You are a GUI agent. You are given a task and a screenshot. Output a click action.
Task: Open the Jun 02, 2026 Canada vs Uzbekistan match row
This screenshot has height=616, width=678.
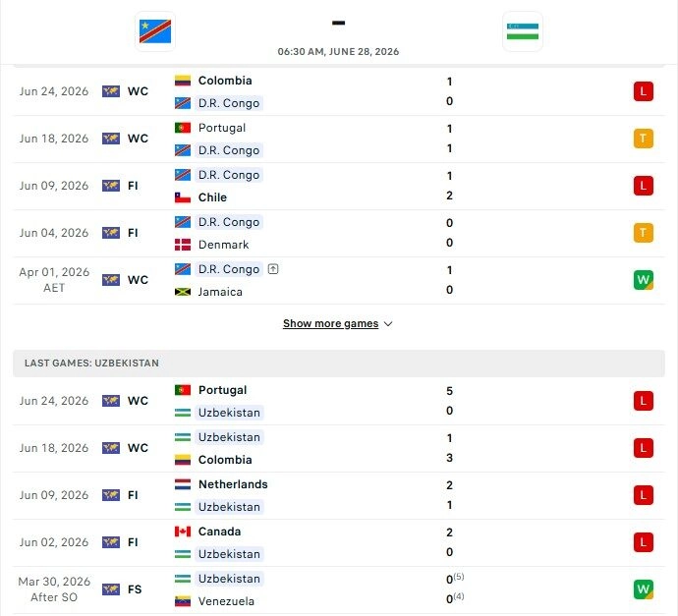click(339, 542)
